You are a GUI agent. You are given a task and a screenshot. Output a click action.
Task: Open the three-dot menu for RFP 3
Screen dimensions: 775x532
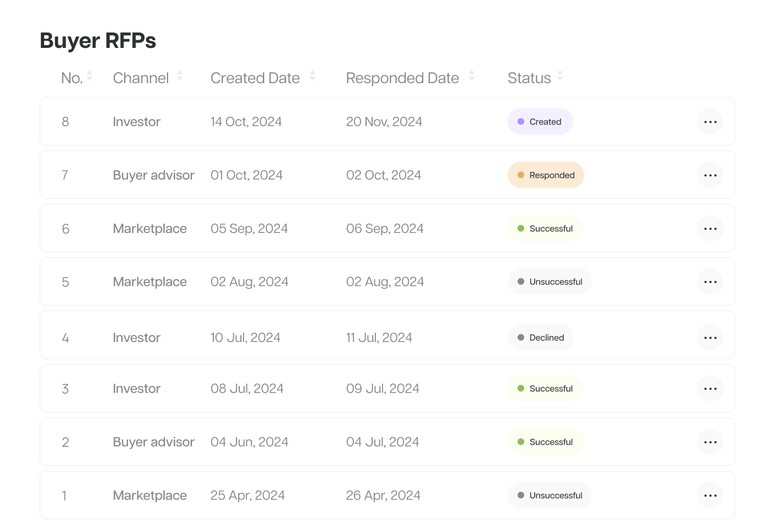pyautogui.click(x=710, y=389)
